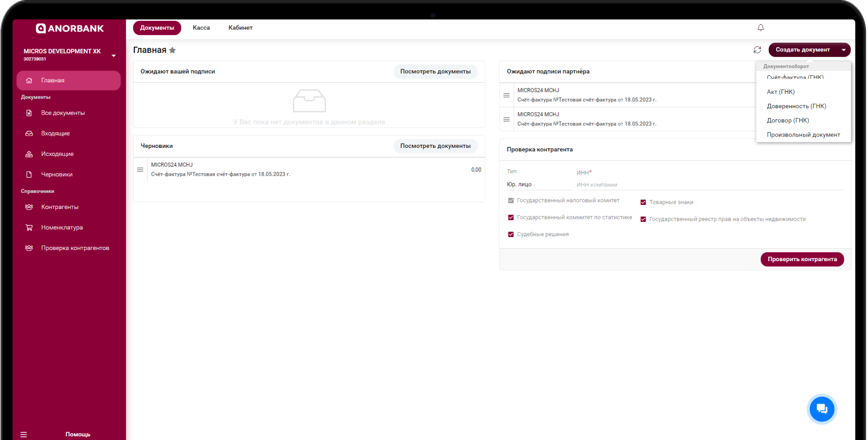
Task: Open the blue chat support bubble
Action: coord(822,409)
